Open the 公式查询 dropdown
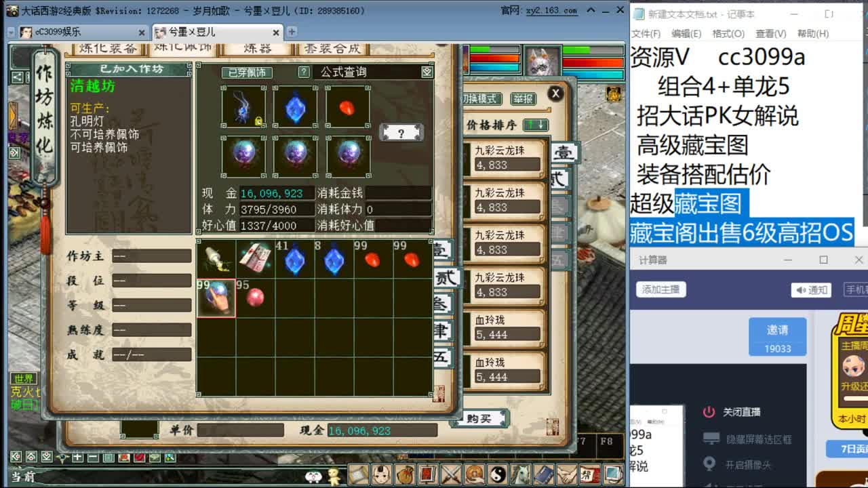This screenshot has height=488, width=868. coord(427,72)
